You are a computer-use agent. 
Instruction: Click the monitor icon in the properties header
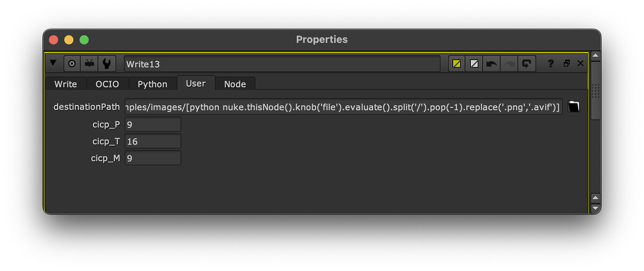(89, 63)
